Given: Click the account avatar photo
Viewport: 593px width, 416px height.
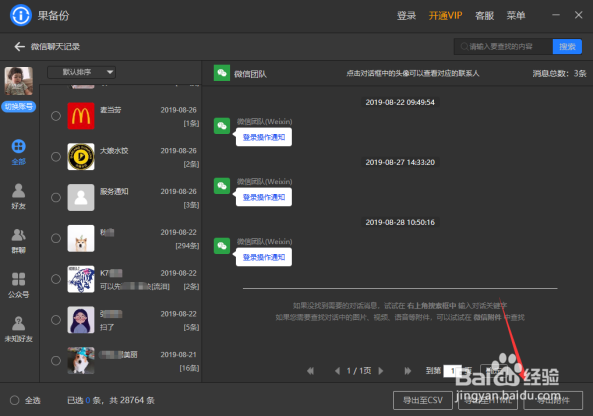Looking at the screenshot, I should click(19, 81).
